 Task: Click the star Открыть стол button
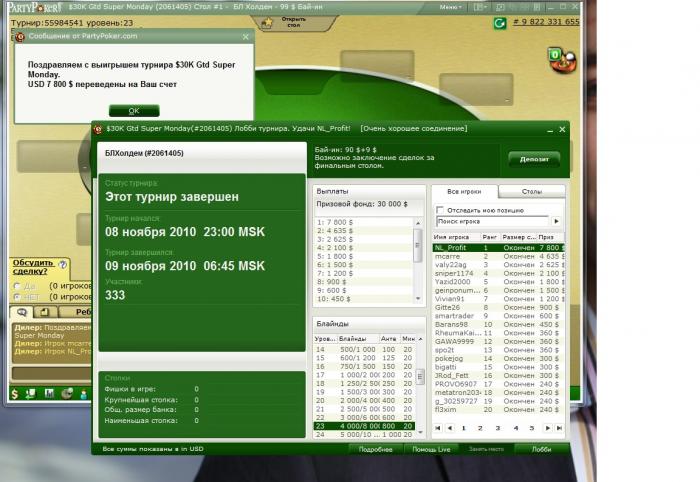pos(292,22)
